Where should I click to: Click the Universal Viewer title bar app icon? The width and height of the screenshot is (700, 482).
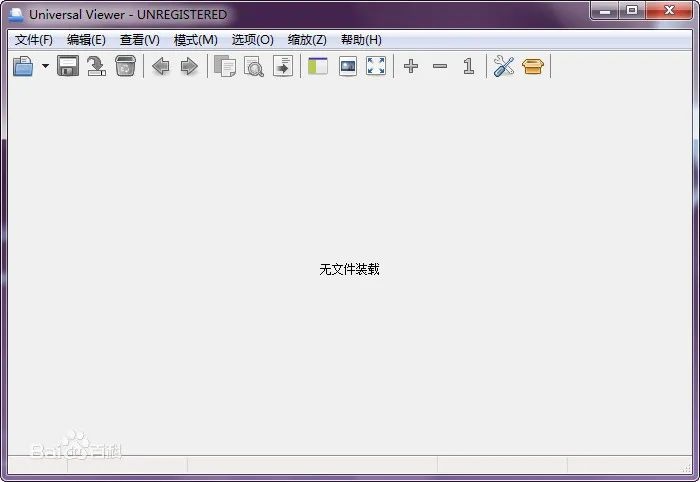point(16,14)
